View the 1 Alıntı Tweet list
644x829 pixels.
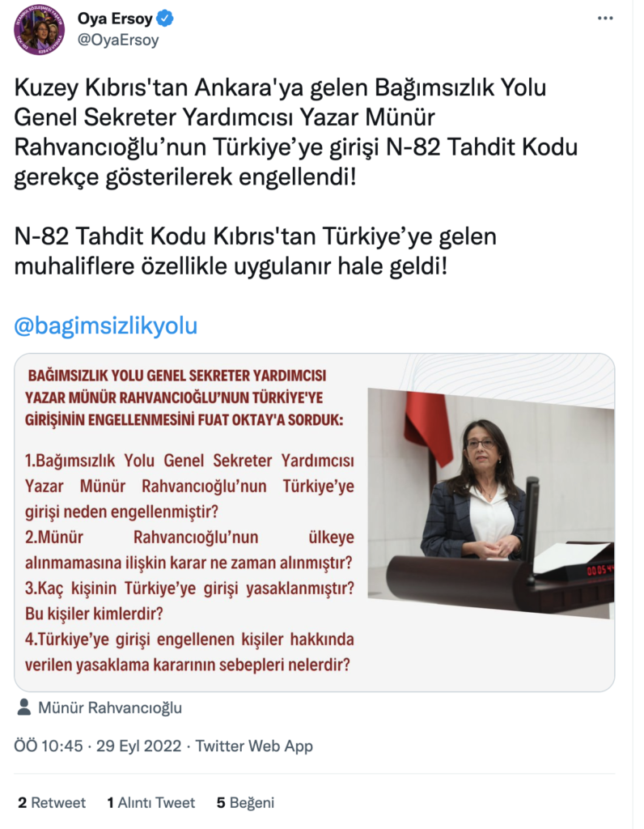pos(151,802)
